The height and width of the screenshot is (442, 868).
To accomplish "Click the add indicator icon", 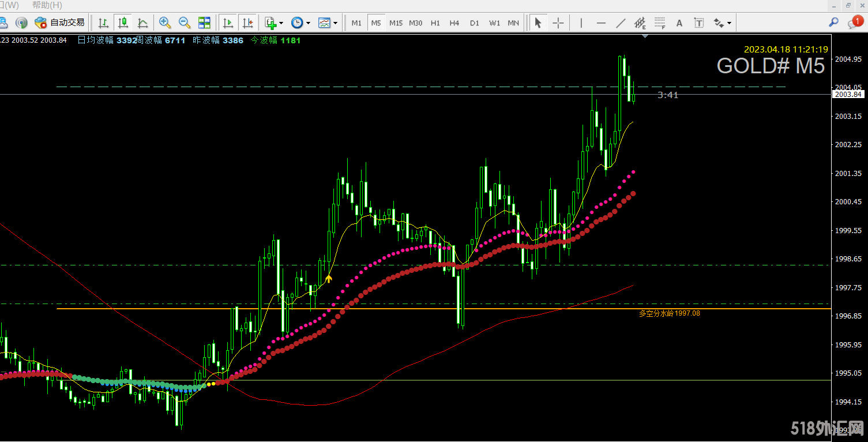I will click(x=270, y=23).
